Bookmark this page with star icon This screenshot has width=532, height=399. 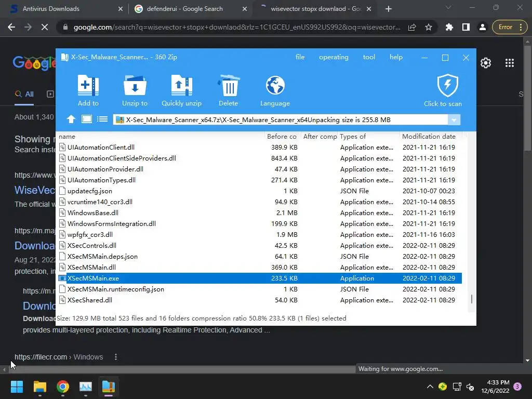click(429, 27)
